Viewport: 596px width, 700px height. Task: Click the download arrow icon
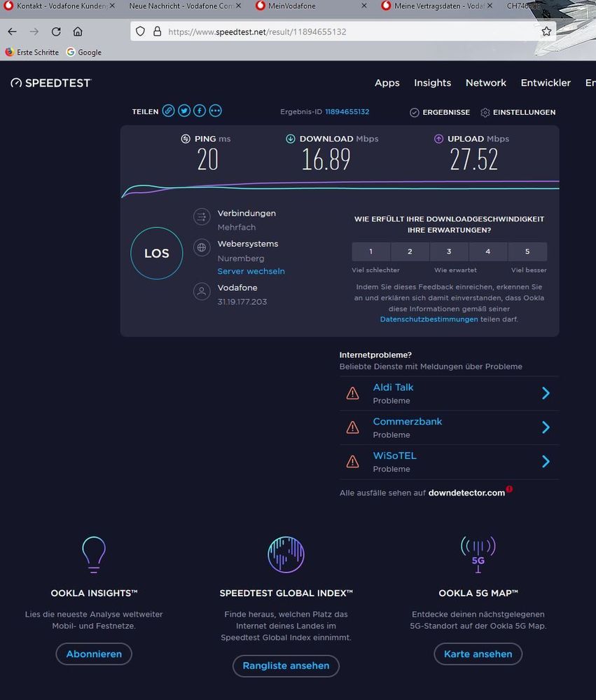(291, 139)
